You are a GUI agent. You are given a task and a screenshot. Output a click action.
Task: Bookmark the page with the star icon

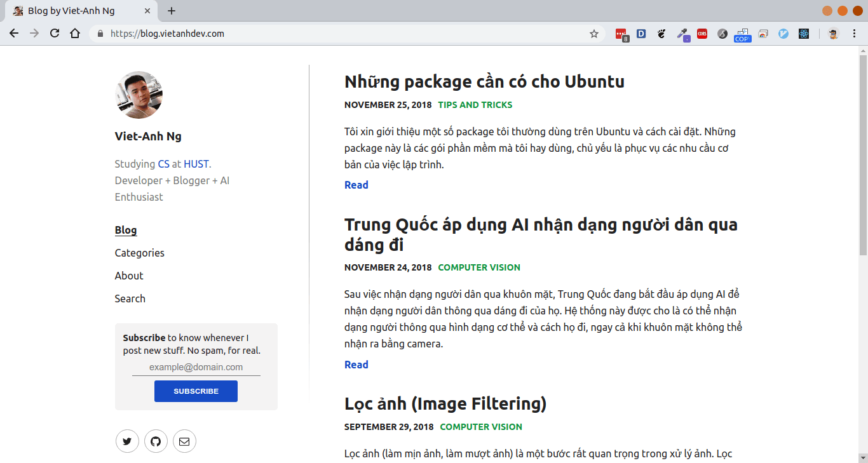(594, 33)
